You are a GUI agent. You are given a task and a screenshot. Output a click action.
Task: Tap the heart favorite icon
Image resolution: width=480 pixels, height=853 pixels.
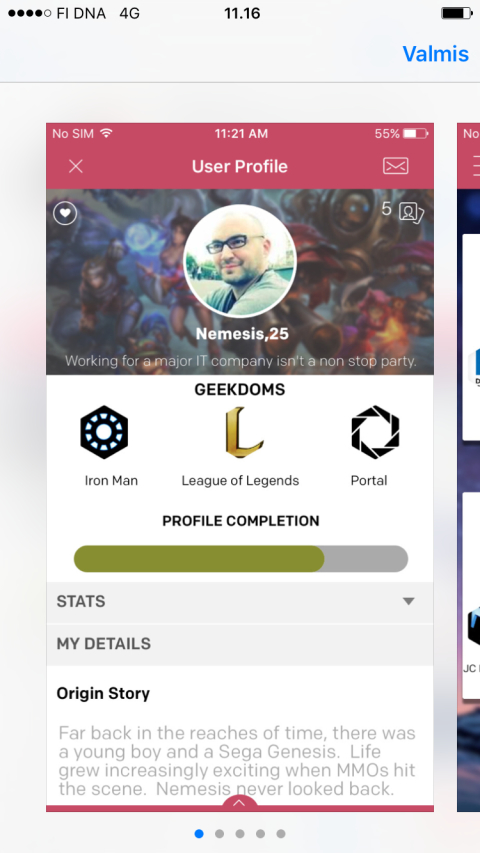(x=65, y=213)
